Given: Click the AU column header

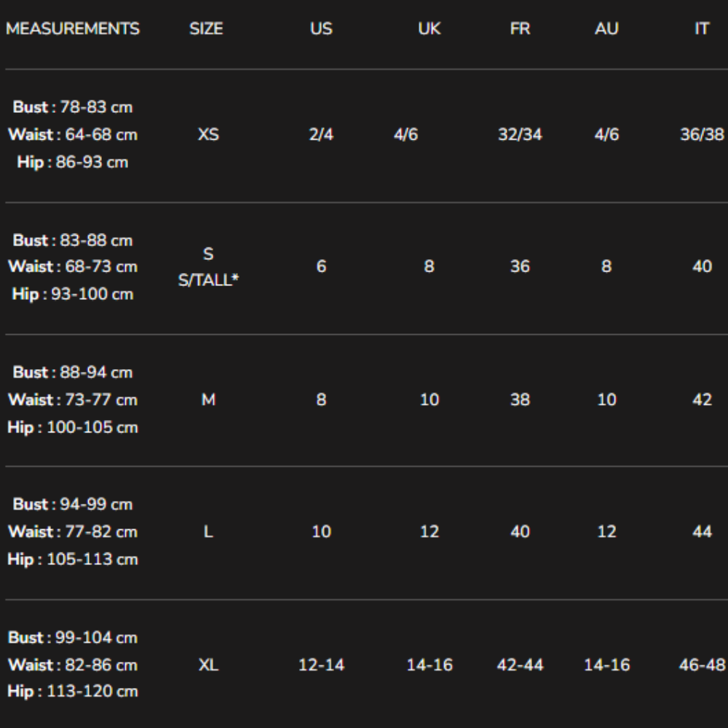Looking at the screenshot, I should pyautogui.click(x=606, y=29).
